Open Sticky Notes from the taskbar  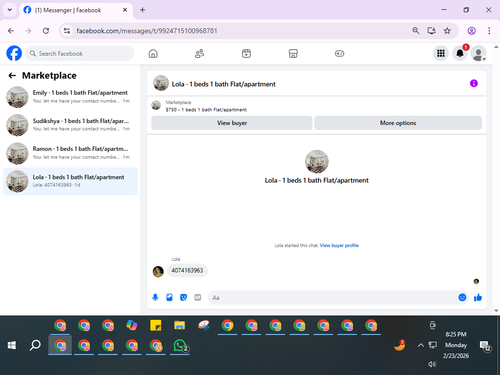coord(156,325)
